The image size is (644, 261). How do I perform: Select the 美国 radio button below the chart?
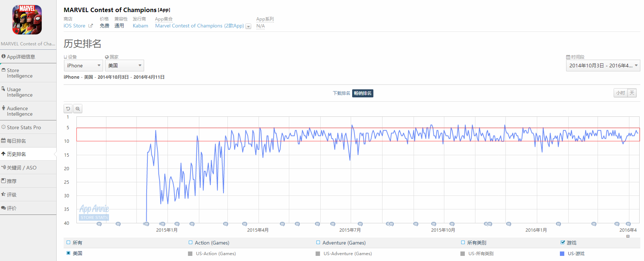[x=68, y=253]
